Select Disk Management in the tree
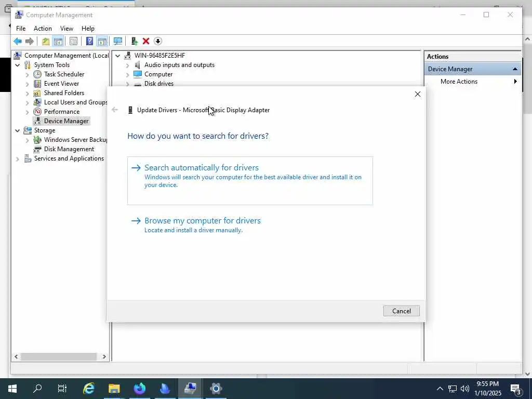 69,149
